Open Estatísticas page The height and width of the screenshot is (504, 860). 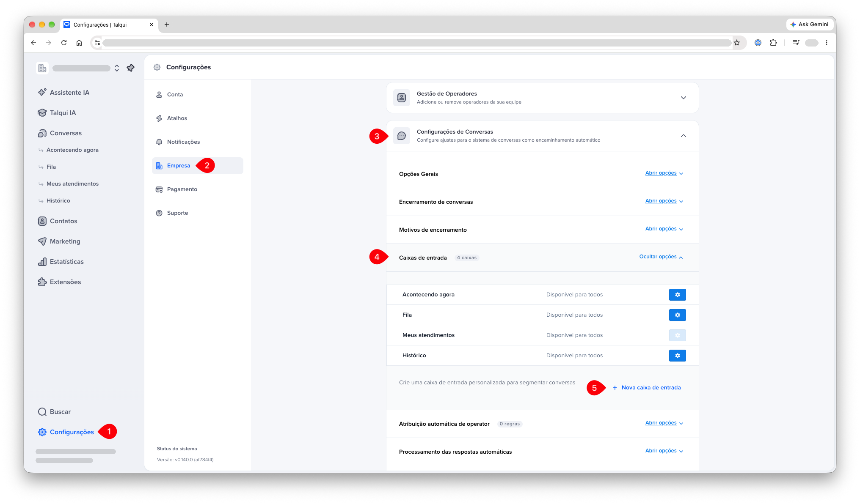[61, 261]
